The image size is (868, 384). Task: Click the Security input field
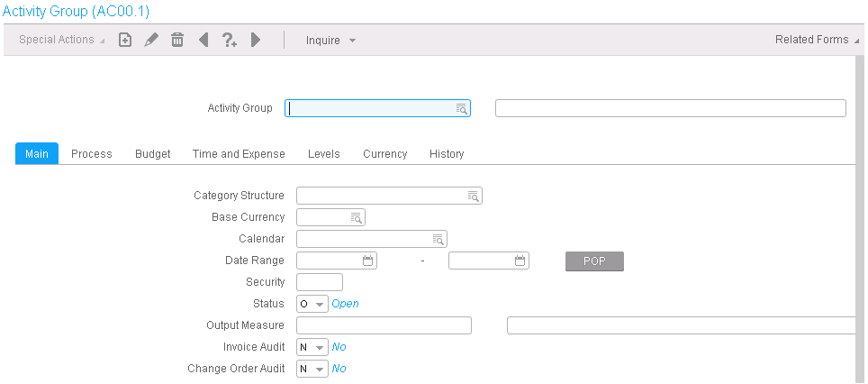point(320,282)
